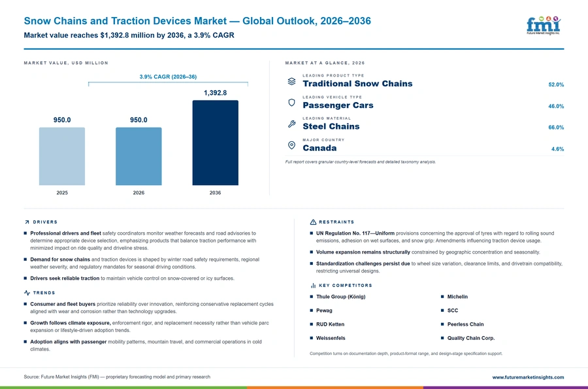Click the FMI logo
Viewport: 588px width, 389px height.
pos(544,25)
